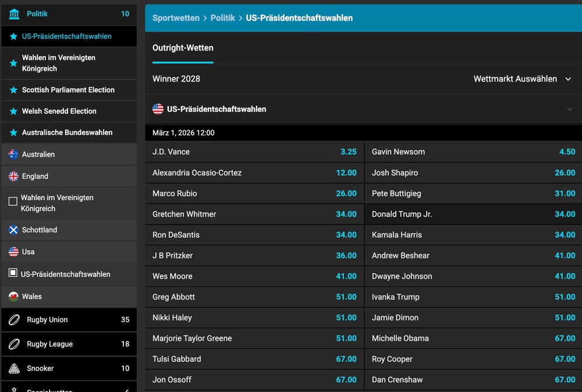Go to Sportwetten in the breadcrumb
Screen dimensions: 582x392
pyautogui.click(x=176, y=18)
